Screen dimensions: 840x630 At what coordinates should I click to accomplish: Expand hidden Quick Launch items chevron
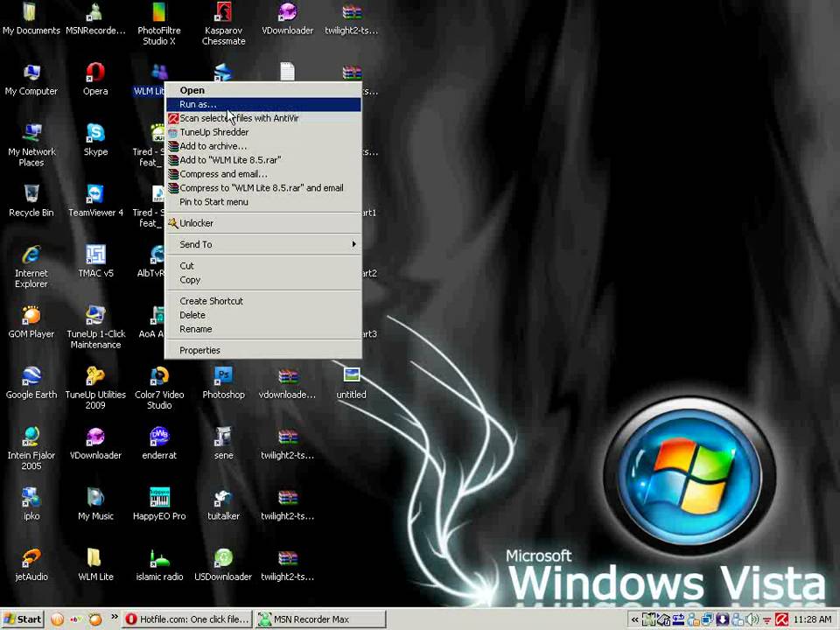point(114,617)
